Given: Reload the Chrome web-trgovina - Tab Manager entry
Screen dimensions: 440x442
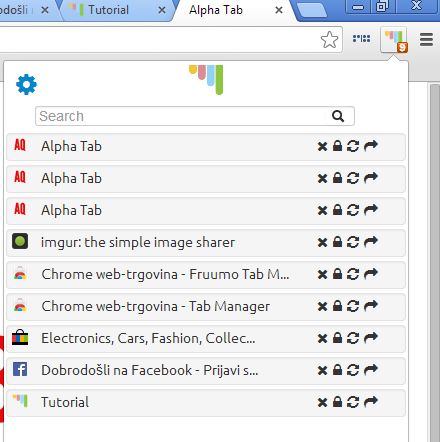Looking at the screenshot, I should pyautogui.click(x=353, y=306).
